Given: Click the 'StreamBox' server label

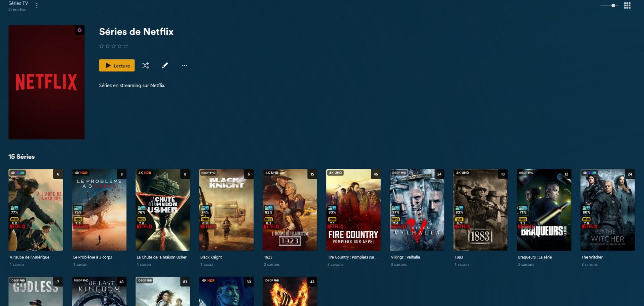Looking at the screenshot, I should pyautogui.click(x=17, y=9).
